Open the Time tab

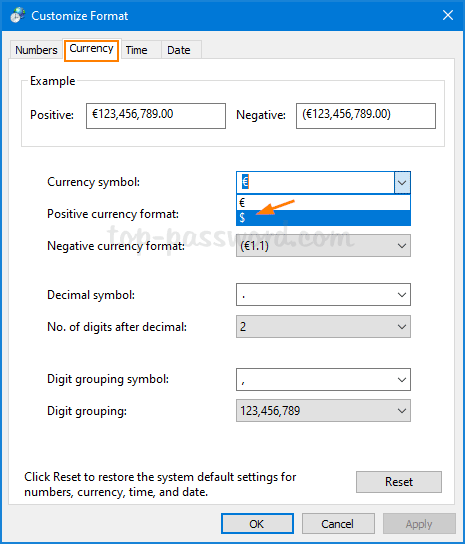[x=136, y=50]
